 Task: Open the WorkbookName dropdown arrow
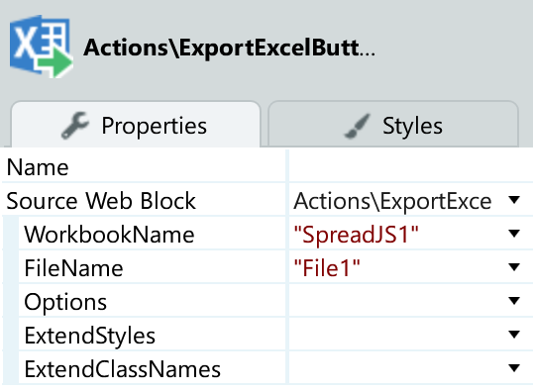coord(514,234)
